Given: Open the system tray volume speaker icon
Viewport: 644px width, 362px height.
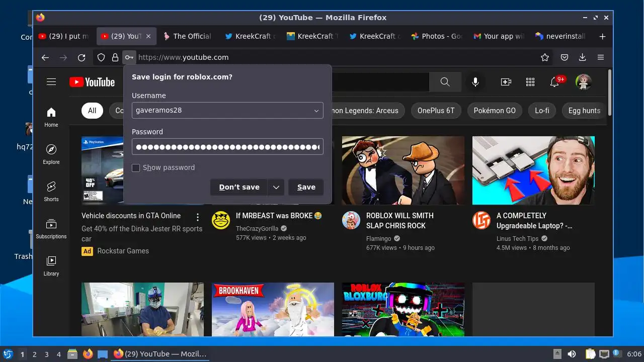Looking at the screenshot, I should pyautogui.click(x=572, y=354).
